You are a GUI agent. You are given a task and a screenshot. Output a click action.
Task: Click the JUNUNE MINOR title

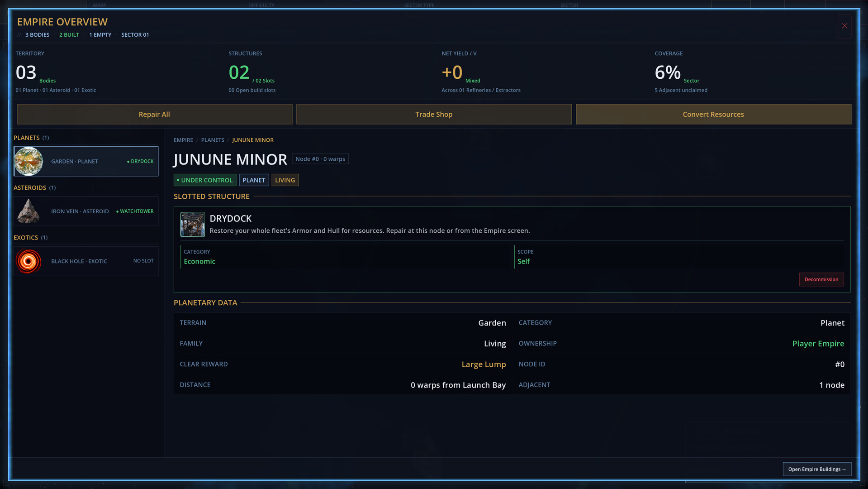point(230,159)
